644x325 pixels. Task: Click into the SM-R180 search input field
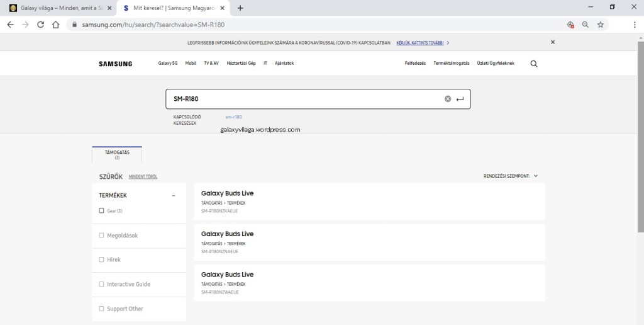point(302,99)
